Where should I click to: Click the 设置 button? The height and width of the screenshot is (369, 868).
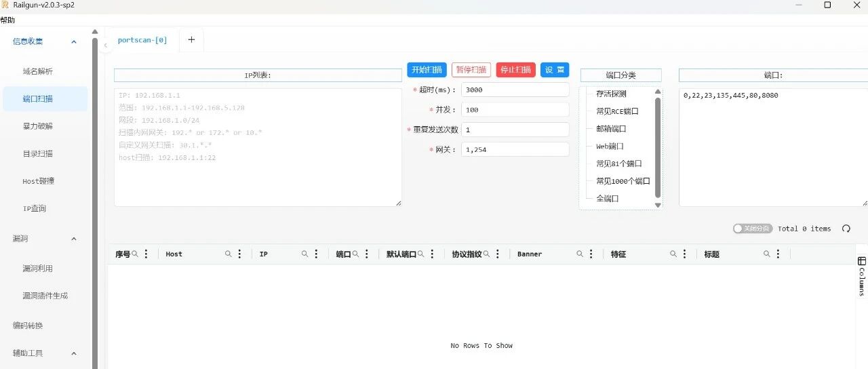pyautogui.click(x=555, y=70)
